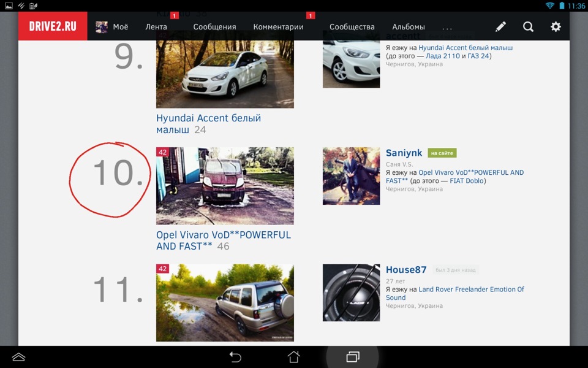Tap the на сайте online badge

pyautogui.click(x=442, y=153)
